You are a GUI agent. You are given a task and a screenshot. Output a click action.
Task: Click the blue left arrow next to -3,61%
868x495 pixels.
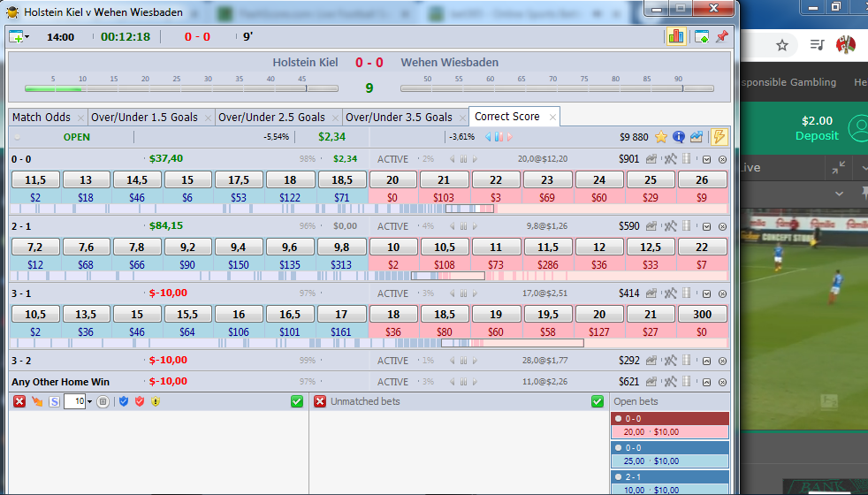coord(488,137)
